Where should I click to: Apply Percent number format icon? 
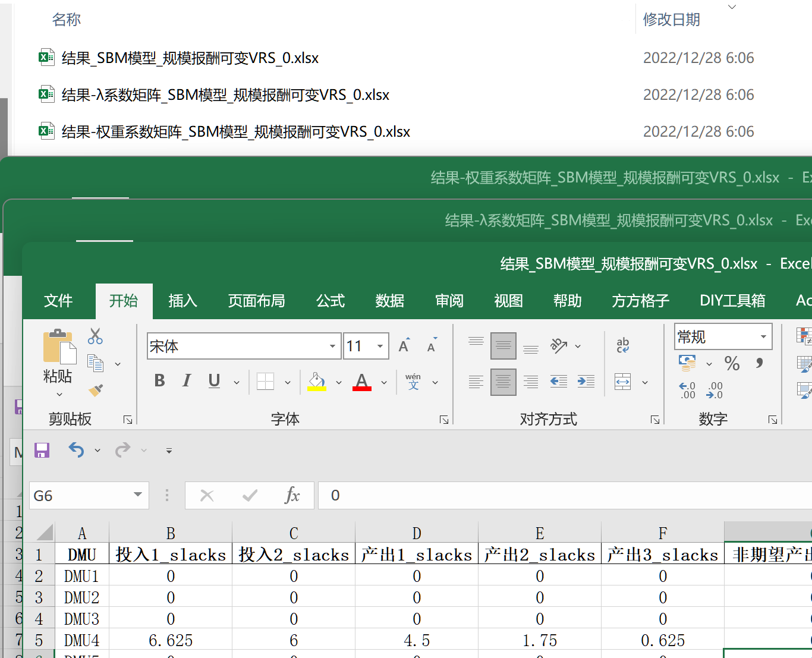pyautogui.click(x=732, y=363)
